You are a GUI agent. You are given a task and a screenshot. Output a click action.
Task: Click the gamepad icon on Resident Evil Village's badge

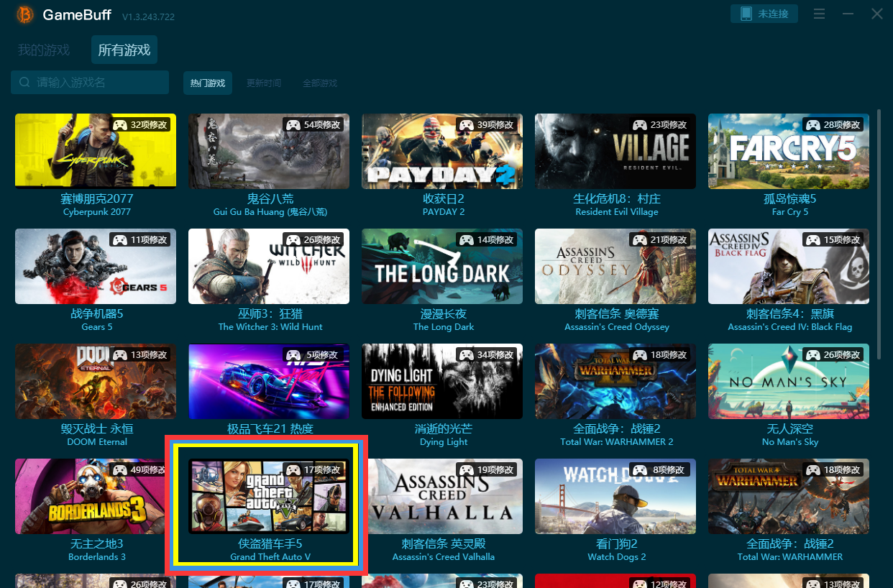coord(640,125)
